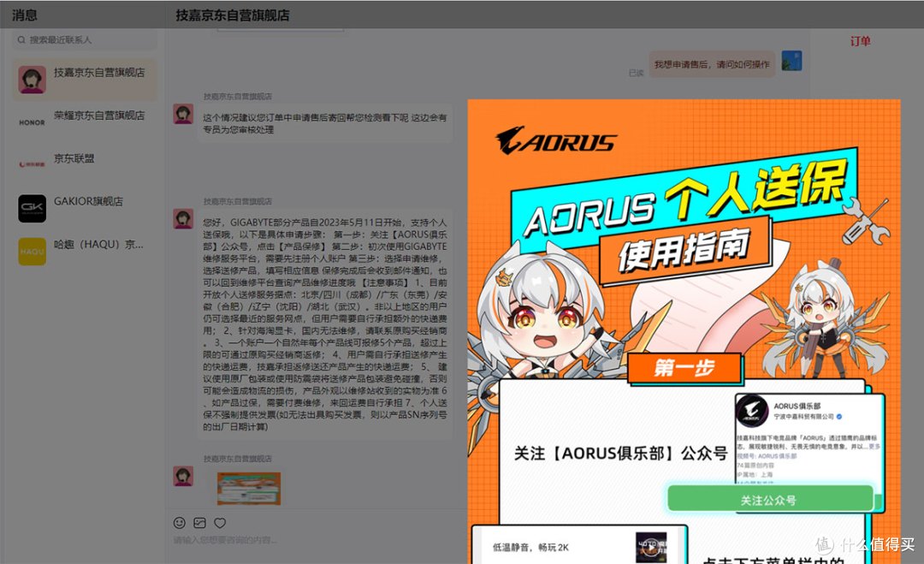Open the 技嘉京东自营旗舰店 conversation in the contact list
The height and width of the screenshot is (564, 924).
(x=85, y=79)
